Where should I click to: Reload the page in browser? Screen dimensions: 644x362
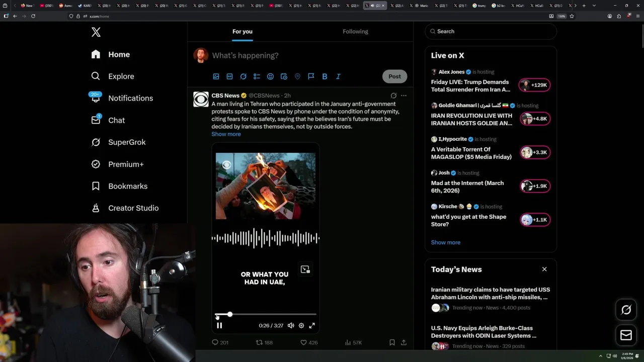33,16
